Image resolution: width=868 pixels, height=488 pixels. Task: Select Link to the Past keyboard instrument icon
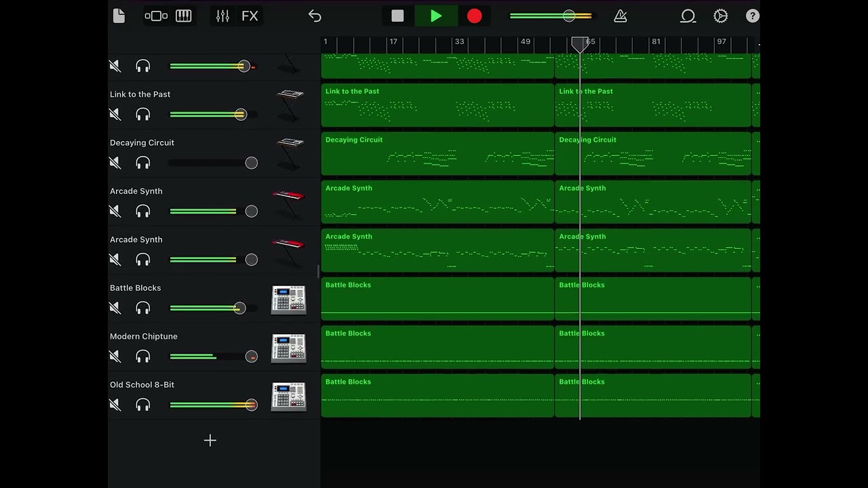[290, 105]
